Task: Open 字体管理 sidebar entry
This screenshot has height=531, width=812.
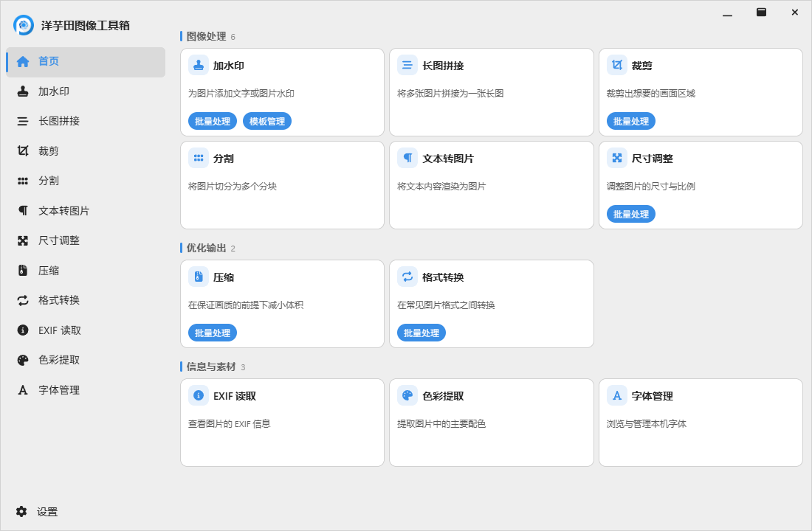Action: coord(86,390)
